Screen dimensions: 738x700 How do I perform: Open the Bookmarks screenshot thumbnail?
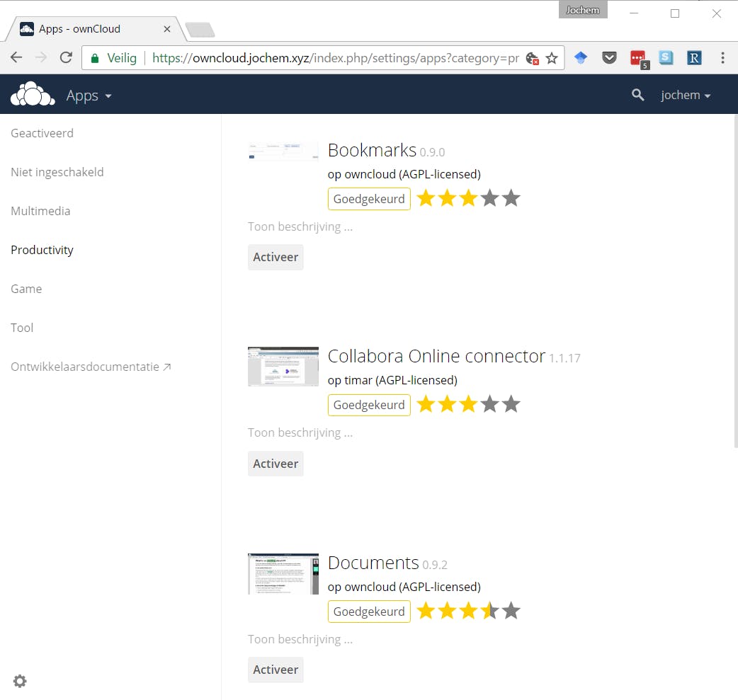[x=283, y=152]
